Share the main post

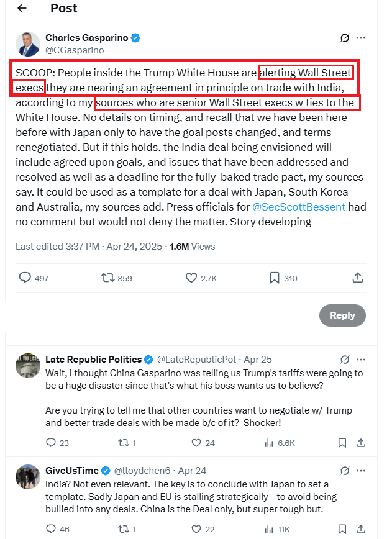[358, 278]
